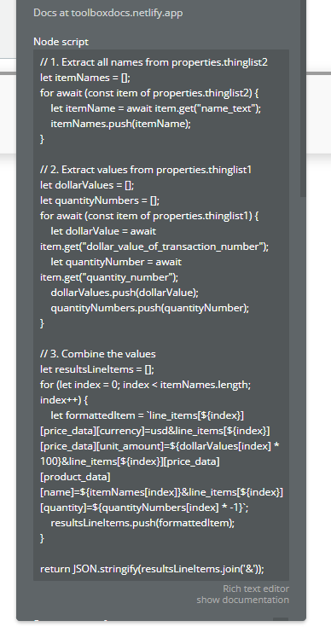Click the 'return JSON.stringify' line
The height and width of the screenshot is (644, 331).
(x=152, y=569)
